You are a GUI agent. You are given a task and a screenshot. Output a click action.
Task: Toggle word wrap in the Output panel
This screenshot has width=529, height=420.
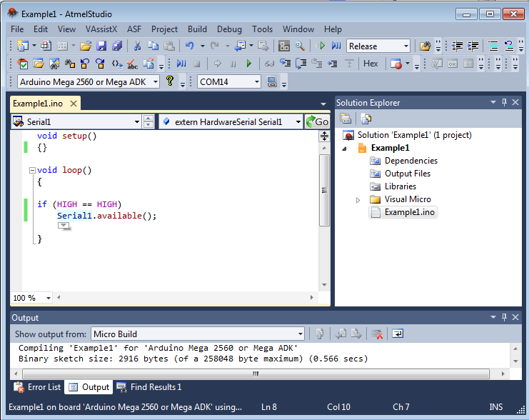coord(398,334)
